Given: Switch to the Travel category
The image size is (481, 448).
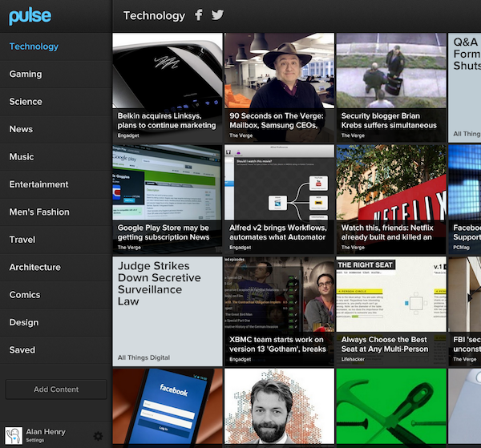Looking at the screenshot, I should tap(56, 240).
